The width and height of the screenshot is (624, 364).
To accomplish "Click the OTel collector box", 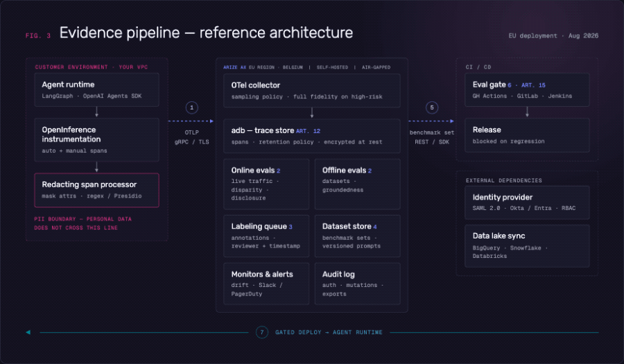I will (x=311, y=91).
